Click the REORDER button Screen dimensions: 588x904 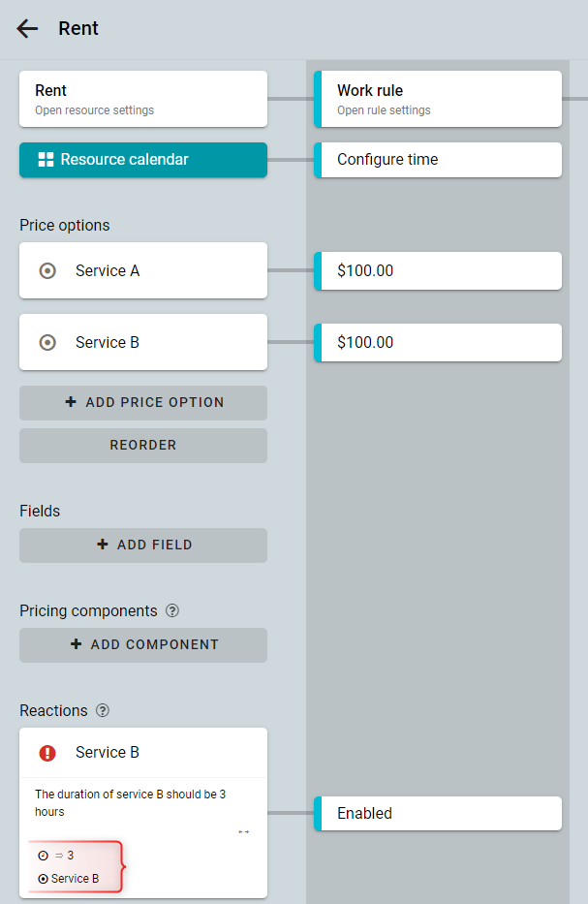click(x=143, y=445)
